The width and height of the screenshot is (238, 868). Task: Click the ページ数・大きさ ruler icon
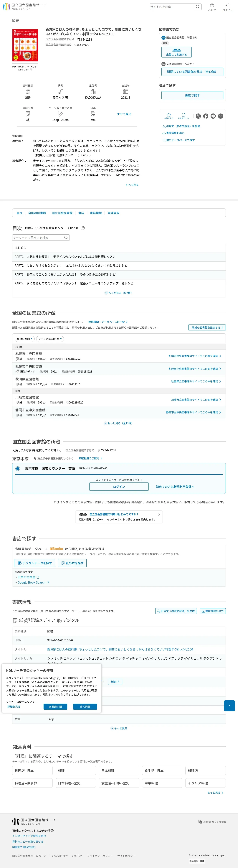tap(60, 114)
